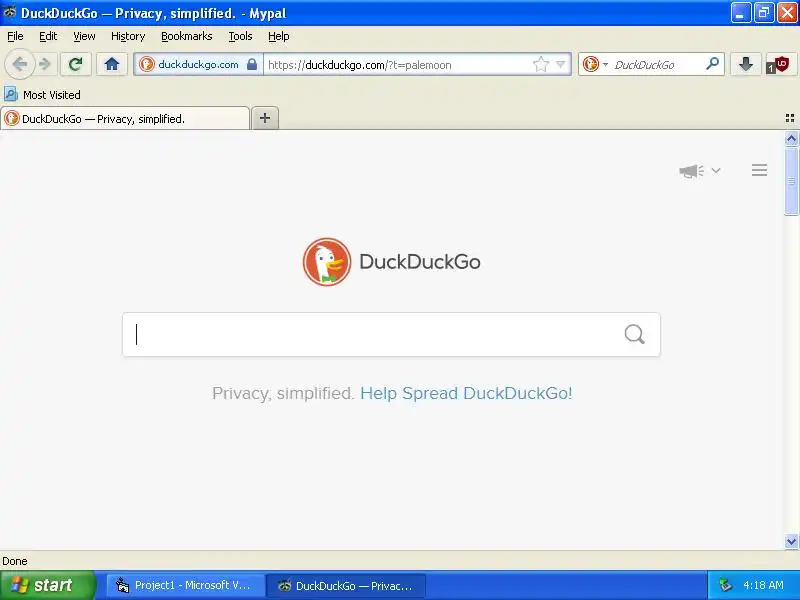Open the Edit menu

pos(48,36)
